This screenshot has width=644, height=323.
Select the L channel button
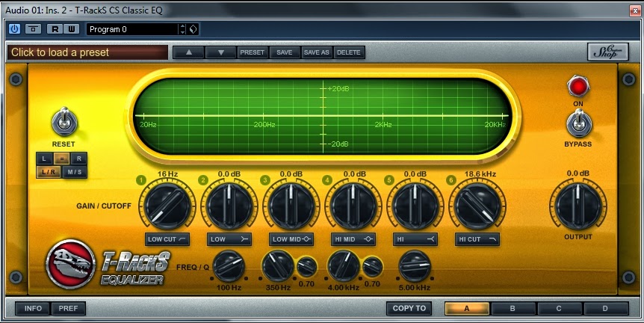pos(44,159)
